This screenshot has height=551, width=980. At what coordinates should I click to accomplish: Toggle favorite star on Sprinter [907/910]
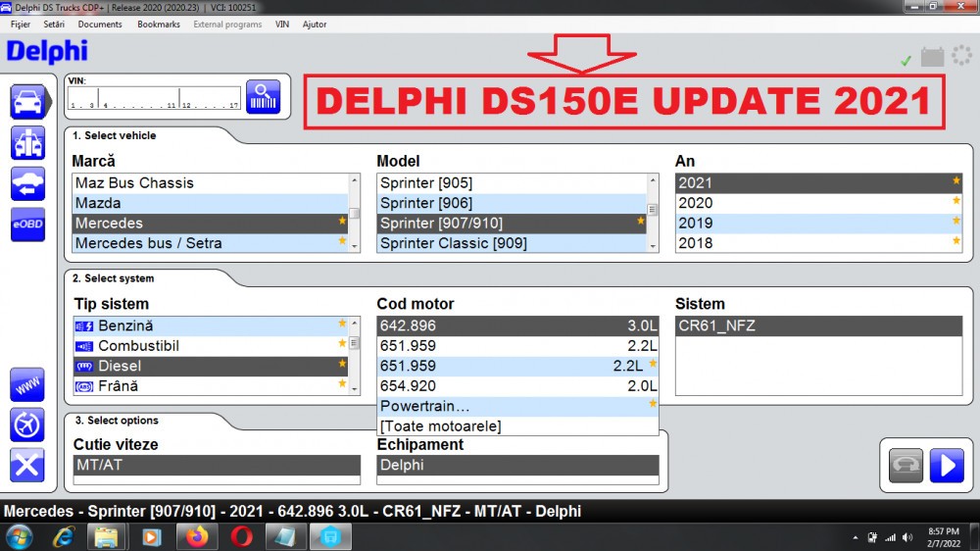click(641, 221)
